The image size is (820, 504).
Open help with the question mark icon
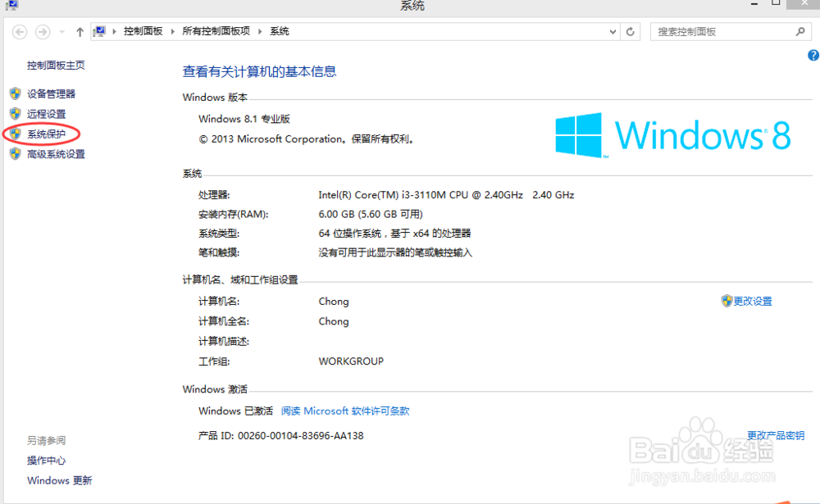pyautogui.click(x=813, y=56)
